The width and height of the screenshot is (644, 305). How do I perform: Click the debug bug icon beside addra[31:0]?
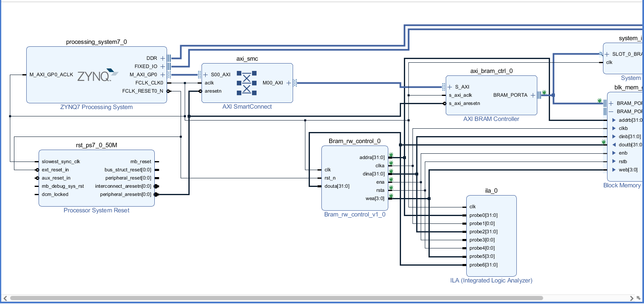(391, 155)
